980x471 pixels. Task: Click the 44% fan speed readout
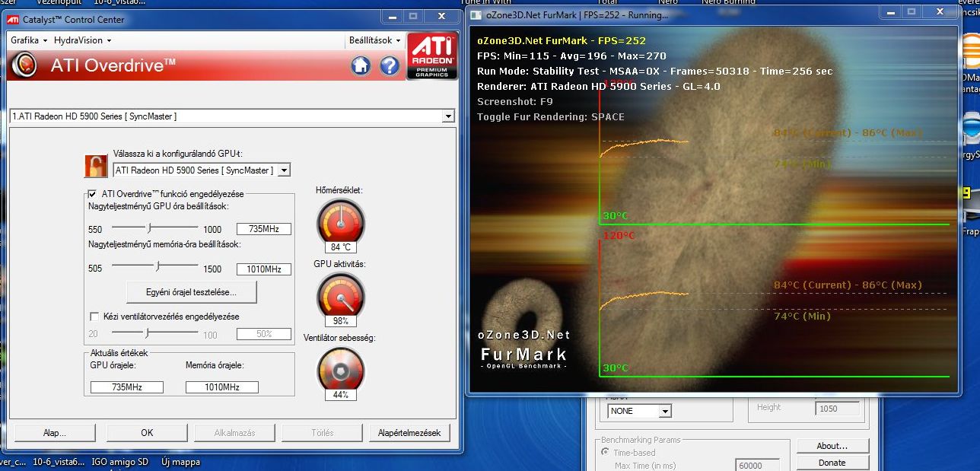(340, 395)
